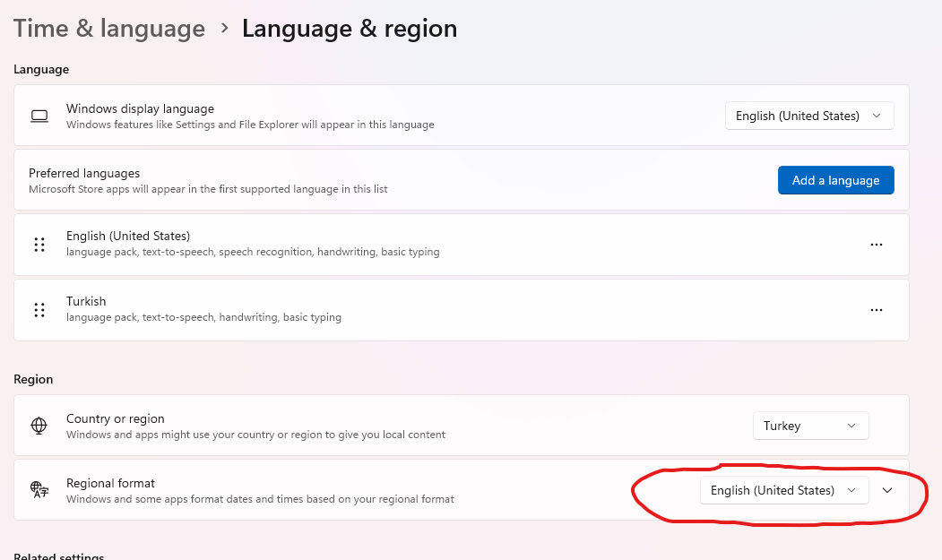Expand the Regional format section chevron
Screen dimensions: 942x560
pos(887,490)
